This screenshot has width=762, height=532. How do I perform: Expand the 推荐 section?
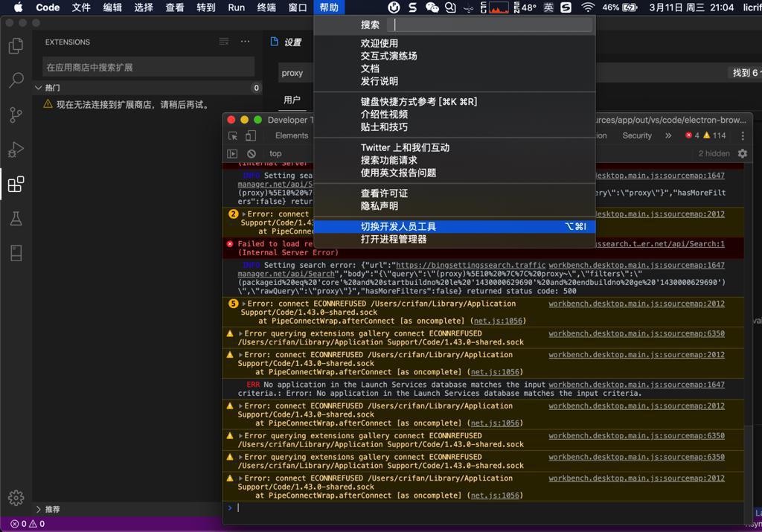pos(39,509)
